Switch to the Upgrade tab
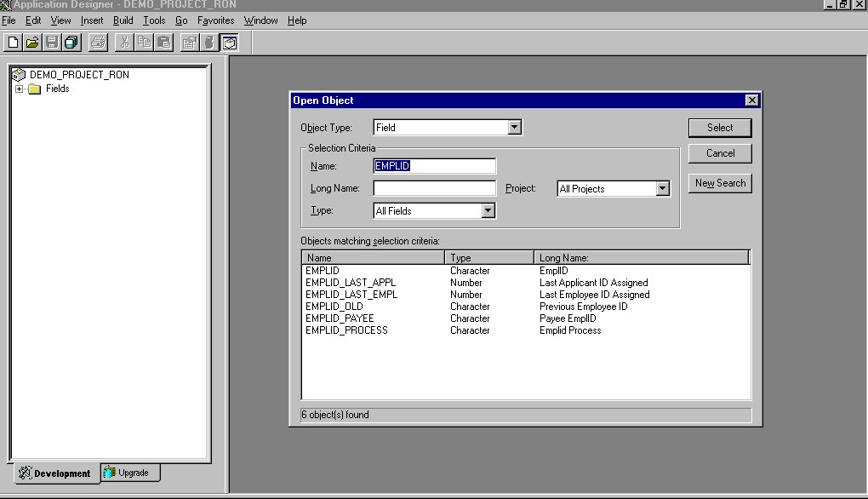The height and width of the screenshot is (499, 868). [x=130, y=473]
